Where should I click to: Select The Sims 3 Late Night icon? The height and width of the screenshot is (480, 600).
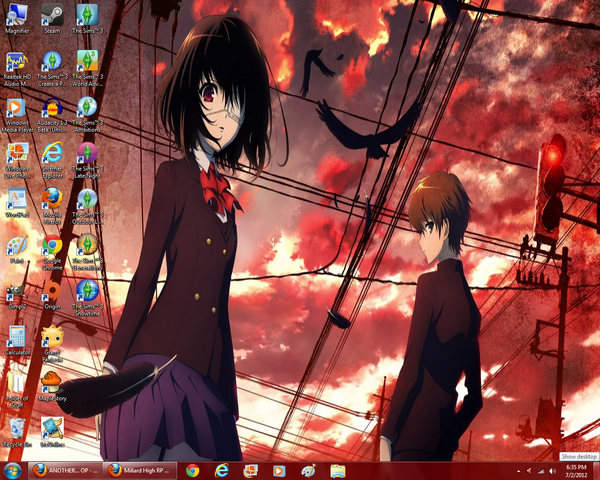(x=87, y=161)
